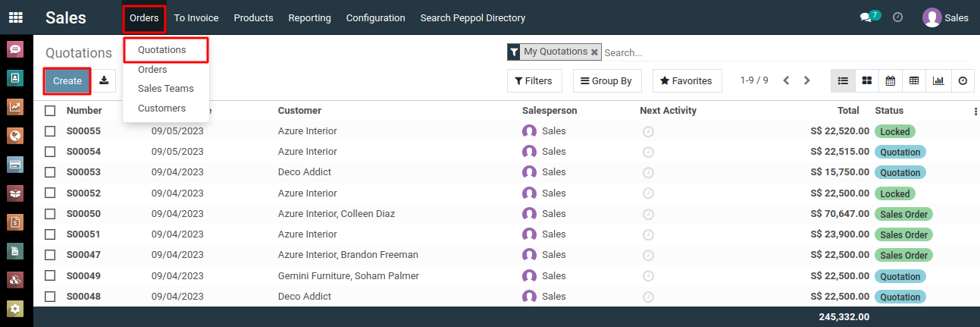
Task: Tick the checkbox for order S00055
Action: pos(50,131)
